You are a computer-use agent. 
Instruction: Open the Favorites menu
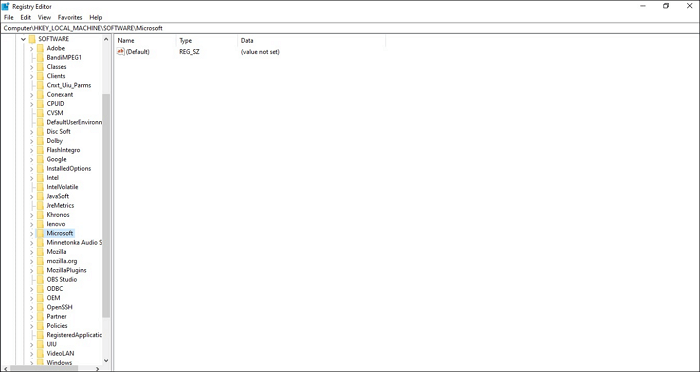(70, 17)
